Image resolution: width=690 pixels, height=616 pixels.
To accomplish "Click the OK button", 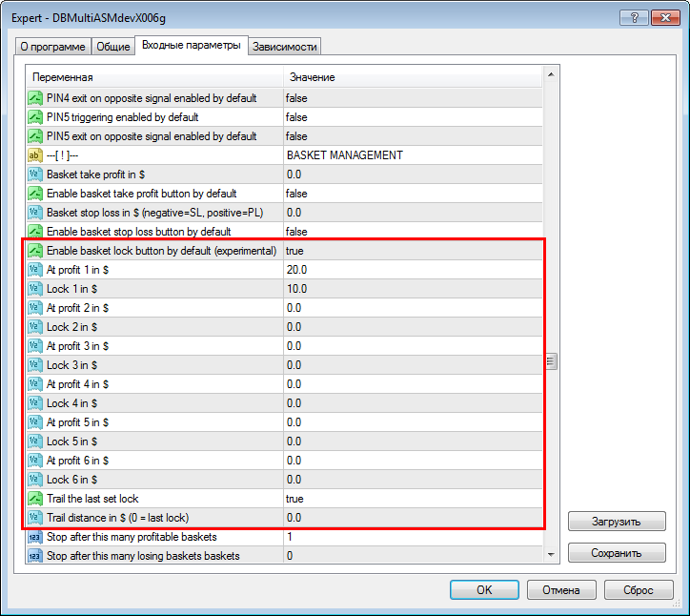I will pyautogui.click(x=484, y=590).
